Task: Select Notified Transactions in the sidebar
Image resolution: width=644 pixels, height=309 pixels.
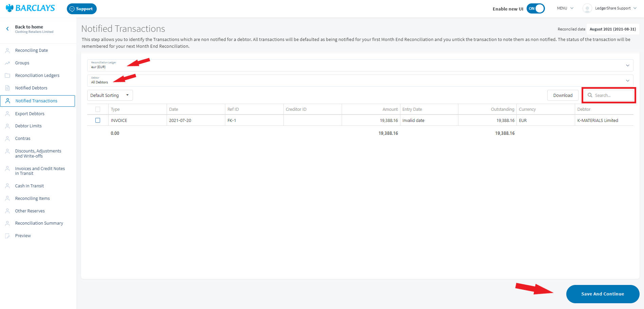Action: click(36, 101)
